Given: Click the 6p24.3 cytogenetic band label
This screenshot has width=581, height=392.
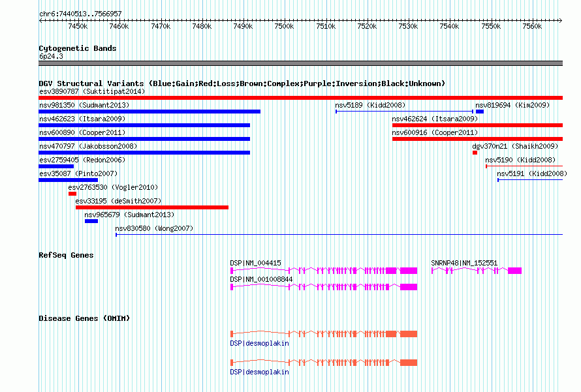Looking at the screenshot, I should (51, 56).
